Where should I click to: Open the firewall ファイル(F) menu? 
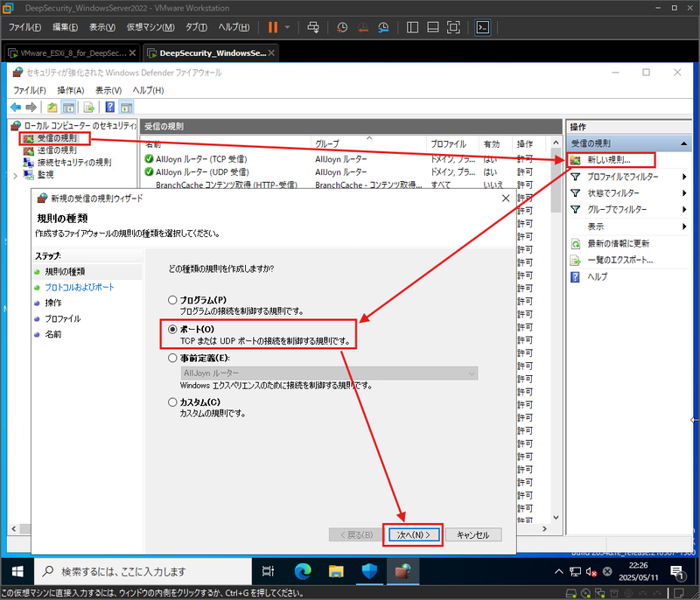[30, 91]
